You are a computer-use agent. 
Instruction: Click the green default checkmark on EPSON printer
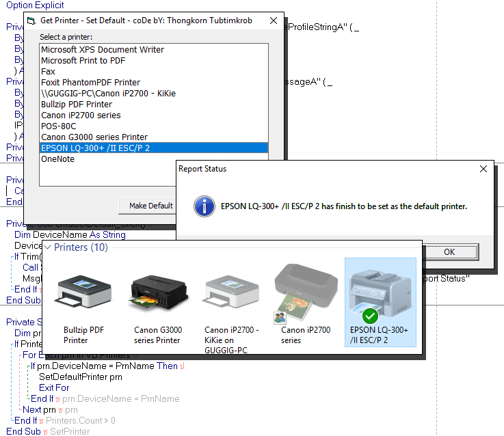click(370, 316)
